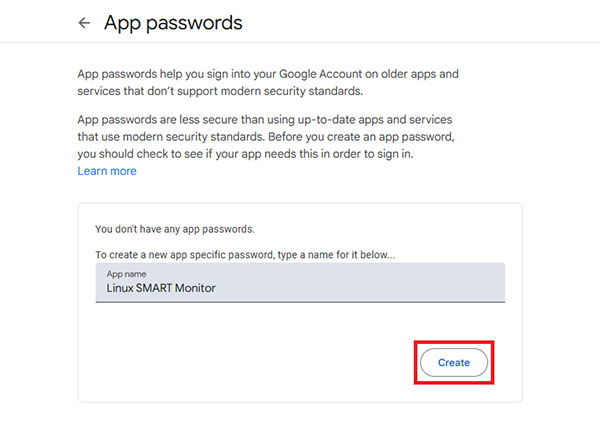Click the word "Monitor" in the name field
This screenshot has width=600, height=431.
tap(197, 288)
